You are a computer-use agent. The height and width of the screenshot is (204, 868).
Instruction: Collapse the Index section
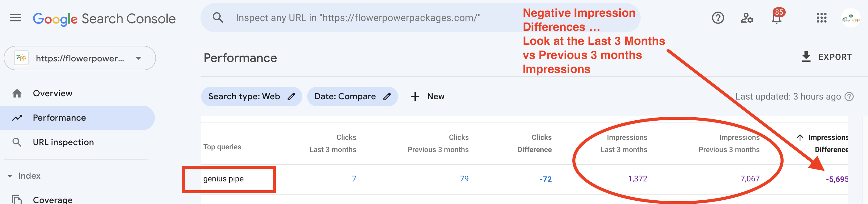pos(10,176)
